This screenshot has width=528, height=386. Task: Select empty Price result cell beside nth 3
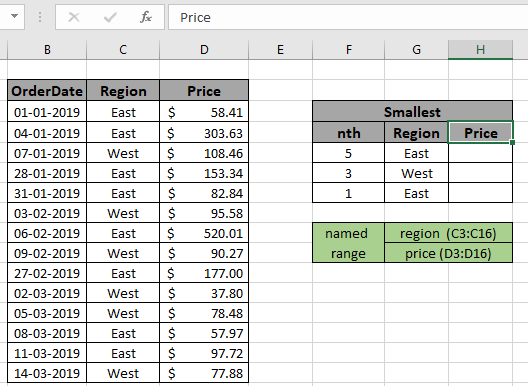(481, 173)
